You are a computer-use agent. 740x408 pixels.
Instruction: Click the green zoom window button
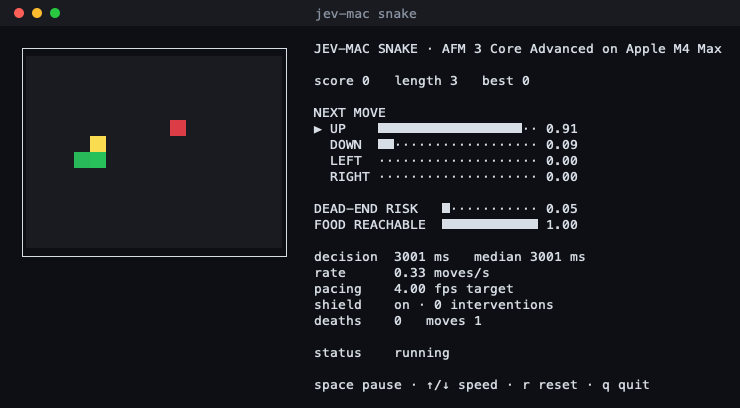click(55, 13)
